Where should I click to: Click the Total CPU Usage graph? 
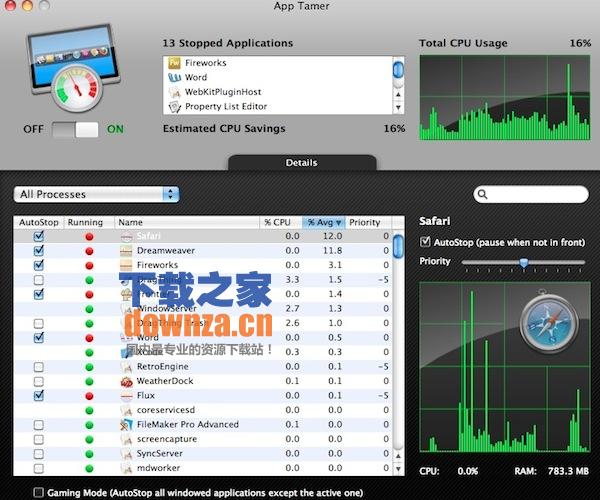point(505,98)
